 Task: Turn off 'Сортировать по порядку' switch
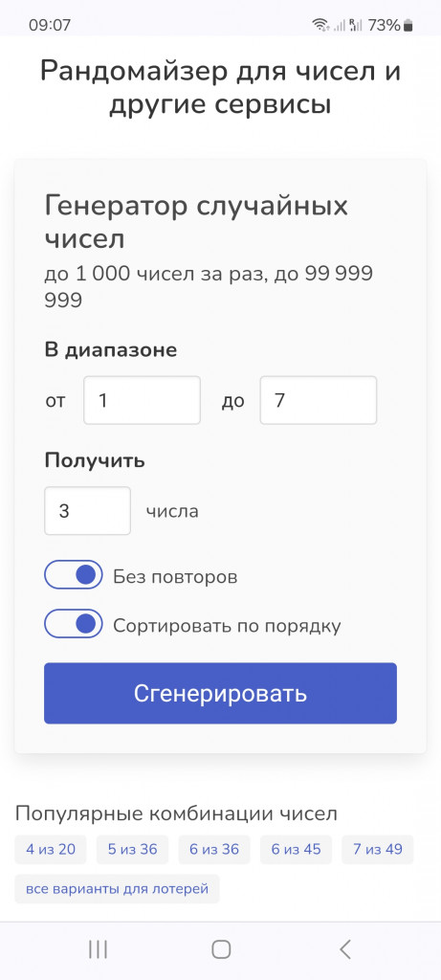click(x=73, y=624)
